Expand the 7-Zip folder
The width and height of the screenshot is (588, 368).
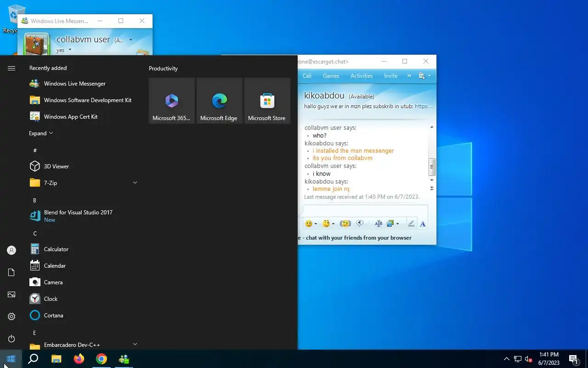(x=135, y=183)
